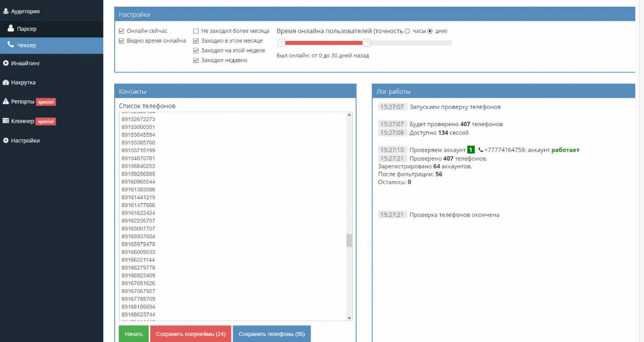Click the Накрутка gauge icon
This screenshot has width=644, height=342.
(x=6, y=82)
